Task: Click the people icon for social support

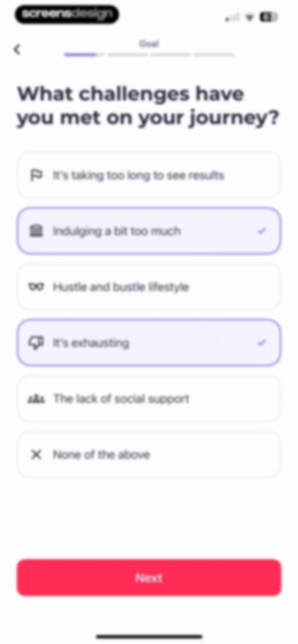Action: [36, 399]
